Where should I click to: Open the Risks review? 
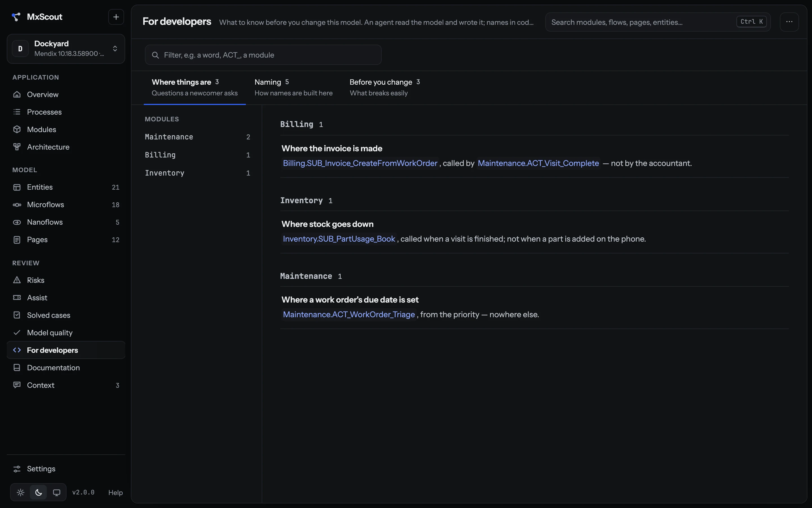tap(66, 280)
